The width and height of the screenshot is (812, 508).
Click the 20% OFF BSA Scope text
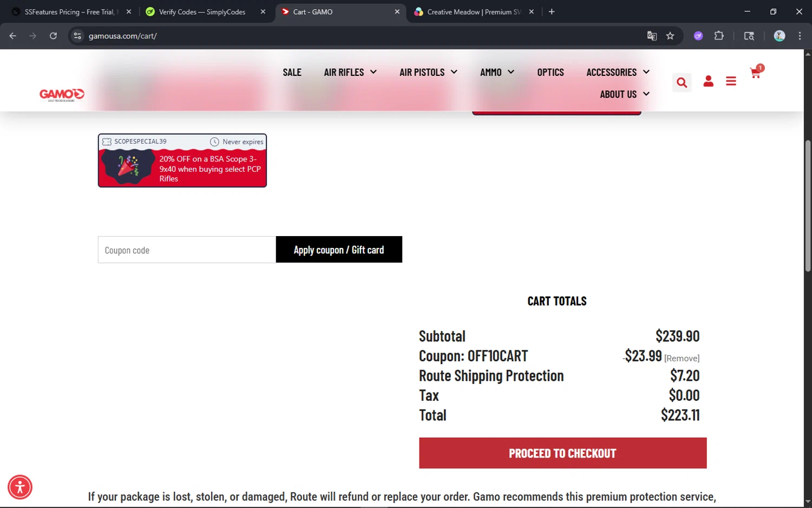210,168
